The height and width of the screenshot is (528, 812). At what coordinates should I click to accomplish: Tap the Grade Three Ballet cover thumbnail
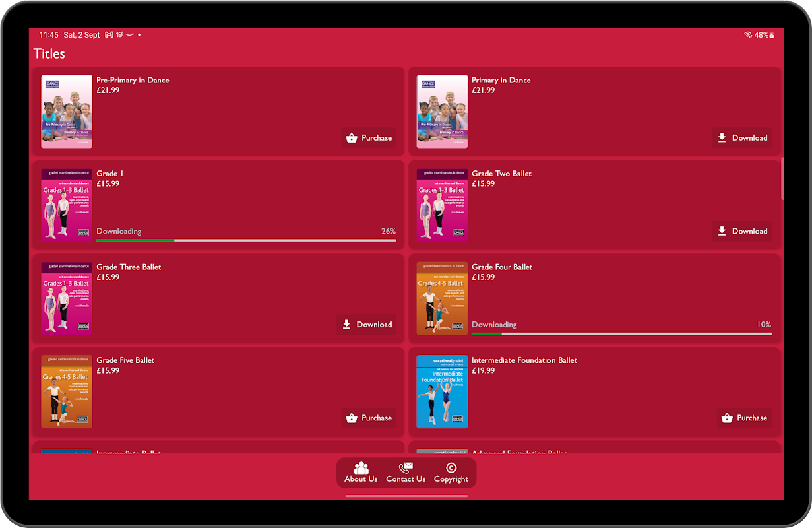click(67, 298)
